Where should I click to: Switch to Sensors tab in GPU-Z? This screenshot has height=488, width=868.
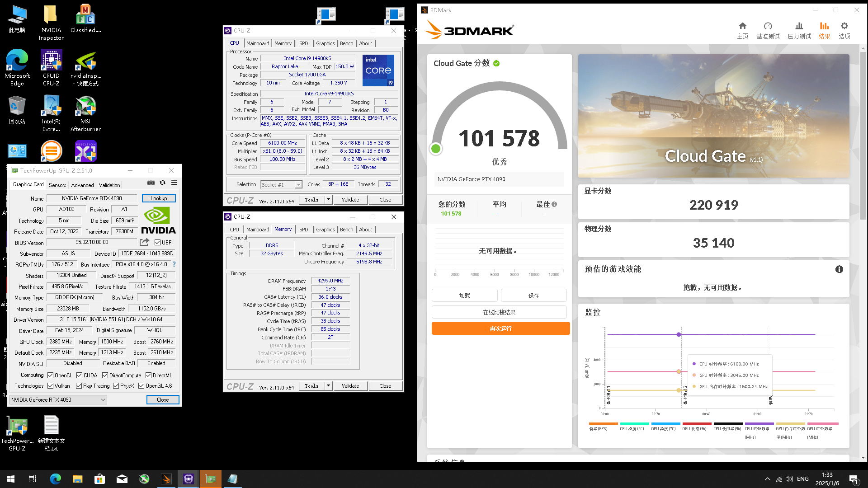click(x=57, y=185)
